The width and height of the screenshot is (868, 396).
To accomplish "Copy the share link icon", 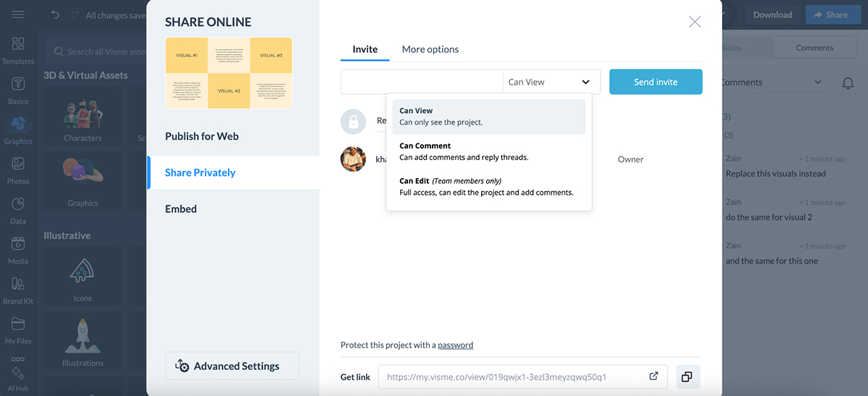I will (x=687, y=376).
